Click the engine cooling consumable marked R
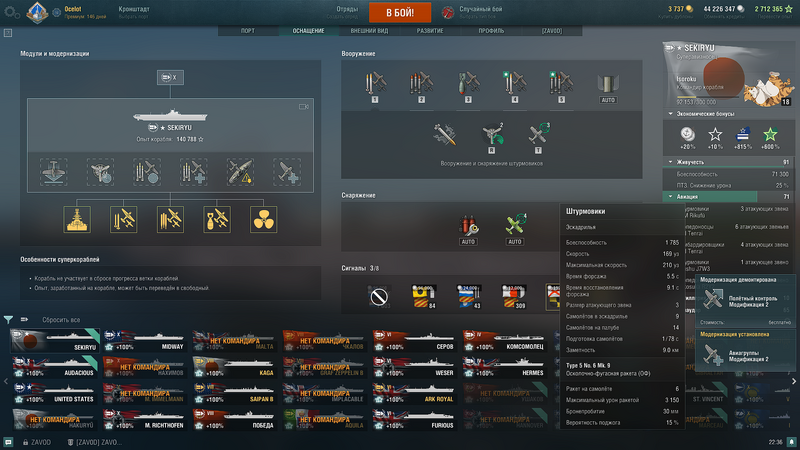This screenshot has width=800, height=450. pos(492,137)
